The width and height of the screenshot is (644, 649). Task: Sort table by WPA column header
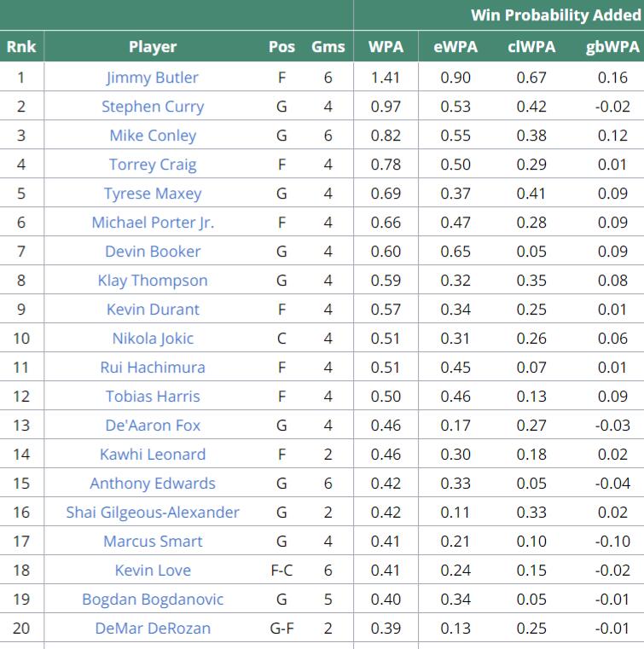pyautogui.click(x=386, y=47)
